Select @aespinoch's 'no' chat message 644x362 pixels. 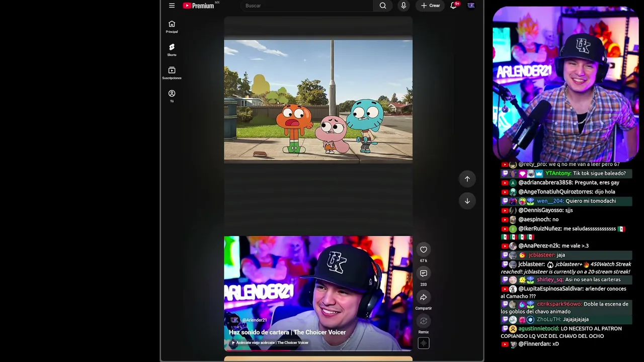pyautogui.click(x=530, y=219)
